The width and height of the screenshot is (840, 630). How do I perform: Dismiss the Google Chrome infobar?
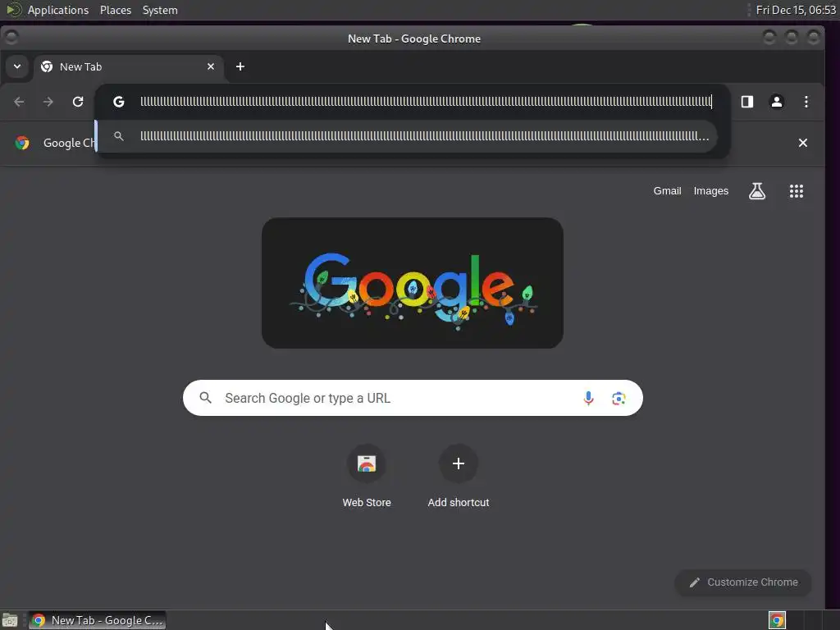pos(802,143)
